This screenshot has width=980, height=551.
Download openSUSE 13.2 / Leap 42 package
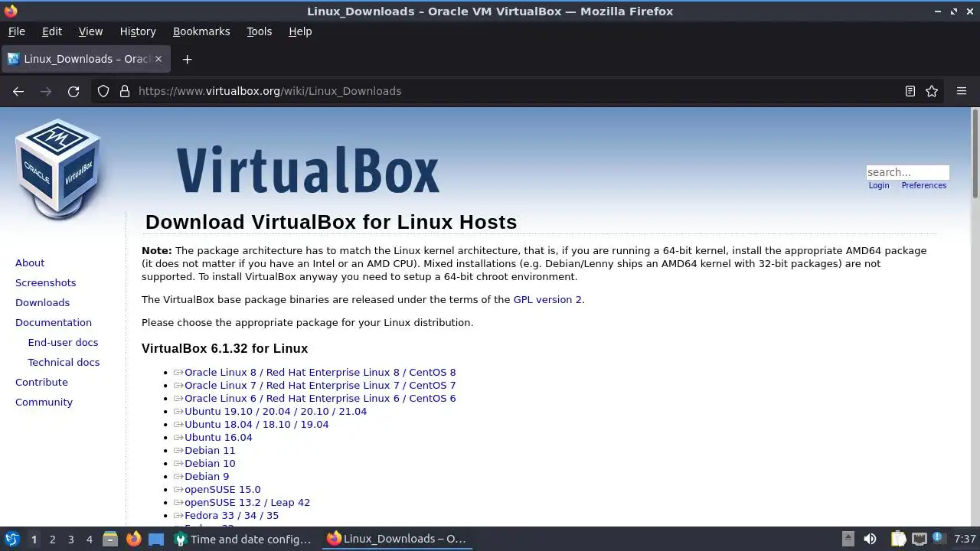247,502
